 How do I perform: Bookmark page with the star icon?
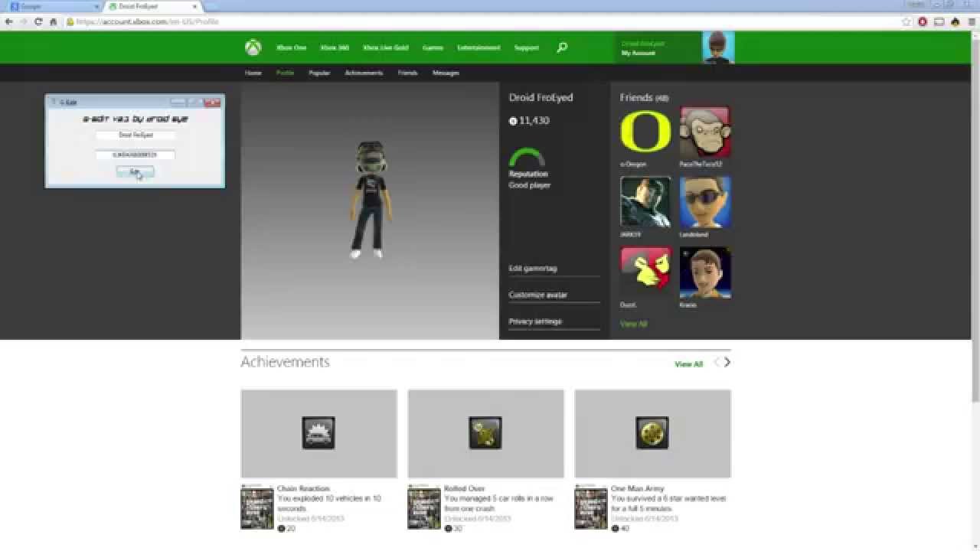(x=906, y=21)
